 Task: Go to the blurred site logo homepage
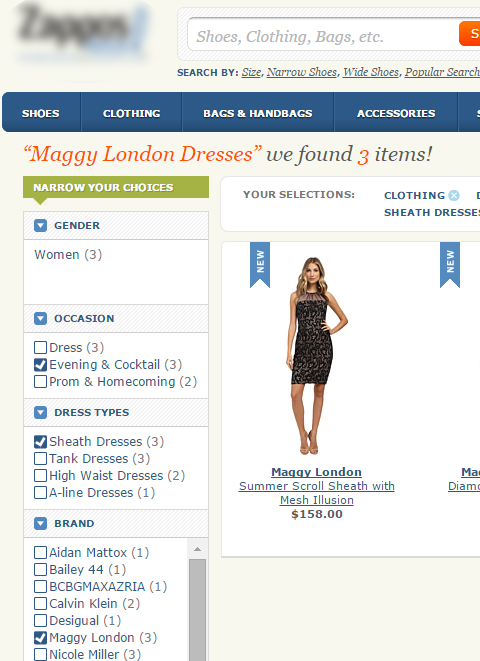click(82, 34)
